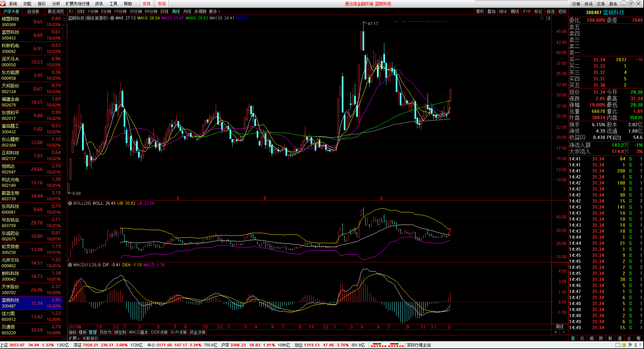Expand the 扩展 panel at bottom
This screenshot has width=644, height=349.
74,338
